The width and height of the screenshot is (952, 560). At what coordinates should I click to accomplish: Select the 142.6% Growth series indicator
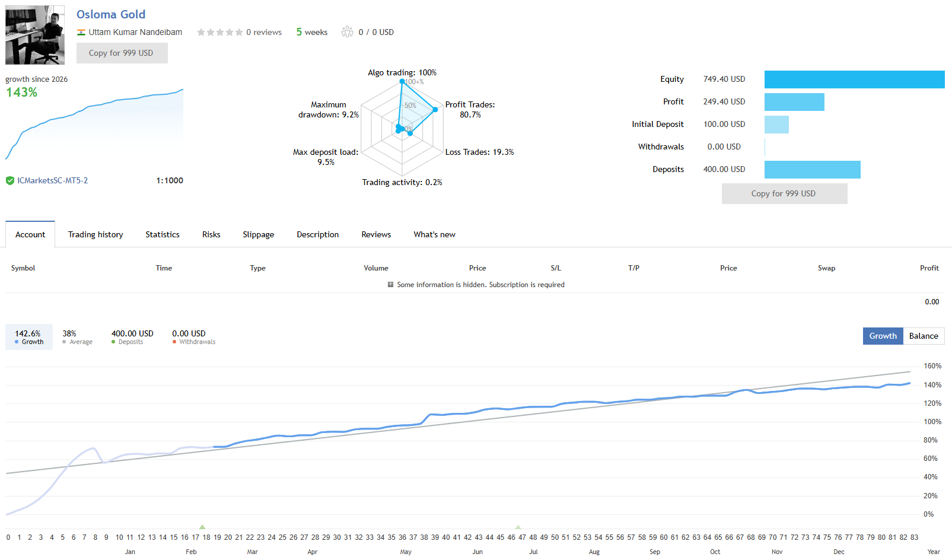[x=29, y=337]
